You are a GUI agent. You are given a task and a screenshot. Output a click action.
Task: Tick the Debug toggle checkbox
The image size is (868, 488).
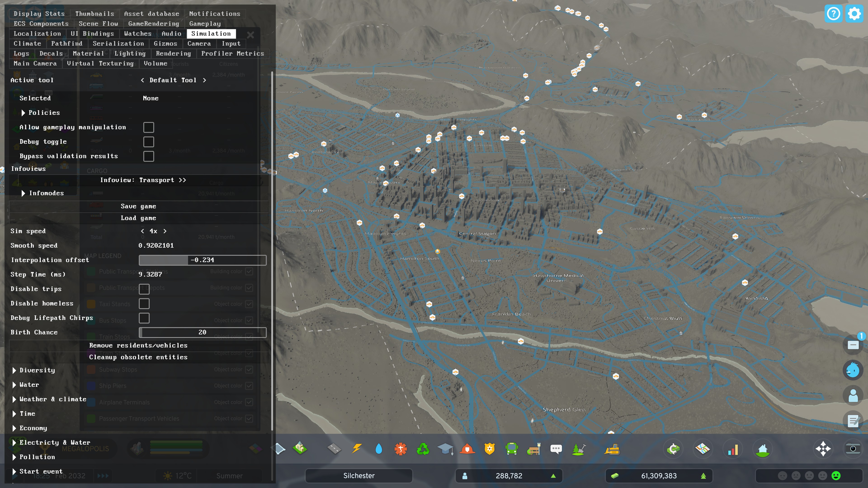pos(149,142)
